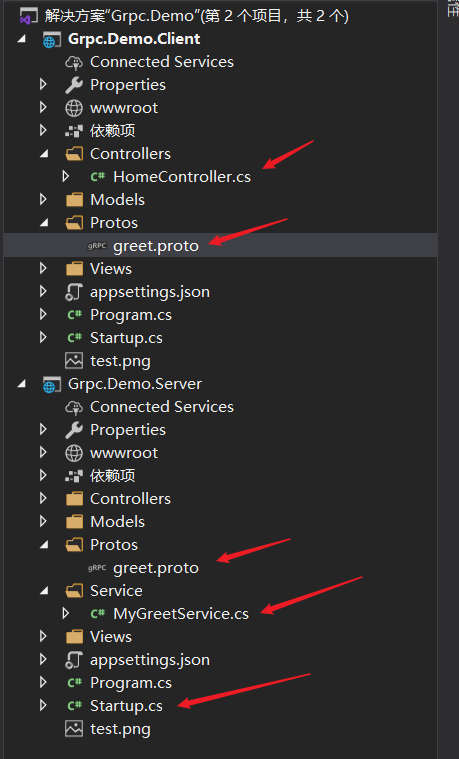Click the appsettings.json file icon in Grpc.Demo.Client
459x759 pixels.
click(x=74, y=292)
